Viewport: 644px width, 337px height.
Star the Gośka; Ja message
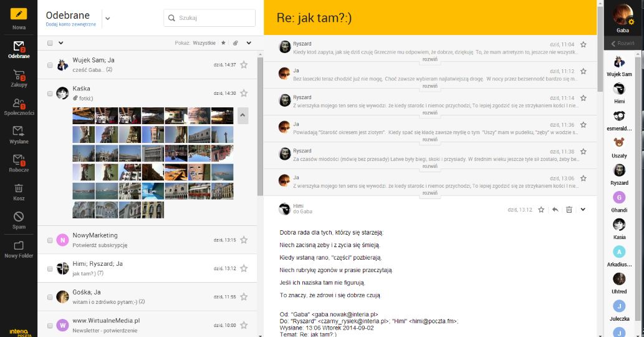point(244,296)
